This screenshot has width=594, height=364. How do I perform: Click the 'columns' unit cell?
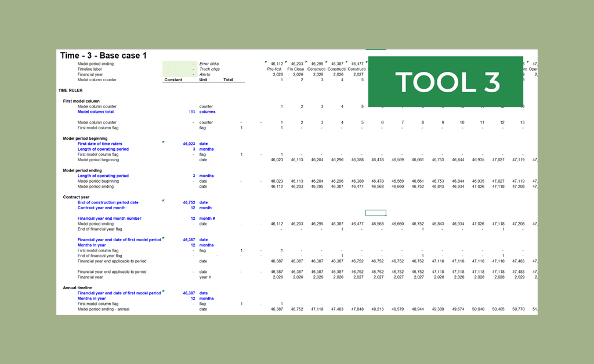coord(207,112)
